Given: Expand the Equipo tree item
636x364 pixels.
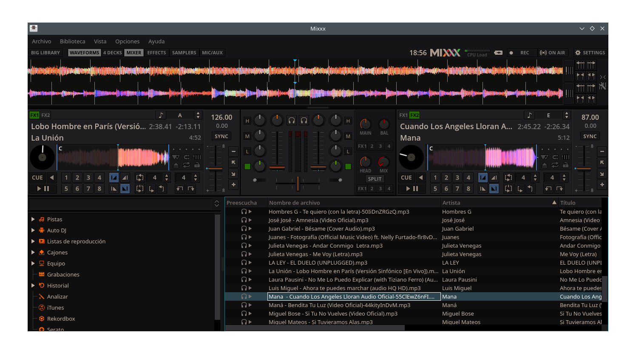Looking at the screenshot, I should tap(33, 263).
